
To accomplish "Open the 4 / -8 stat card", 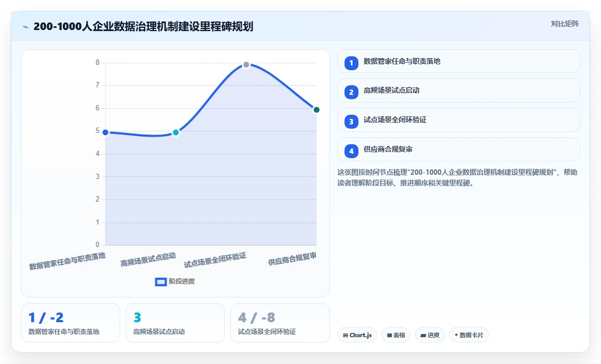I will pos(280,323).
